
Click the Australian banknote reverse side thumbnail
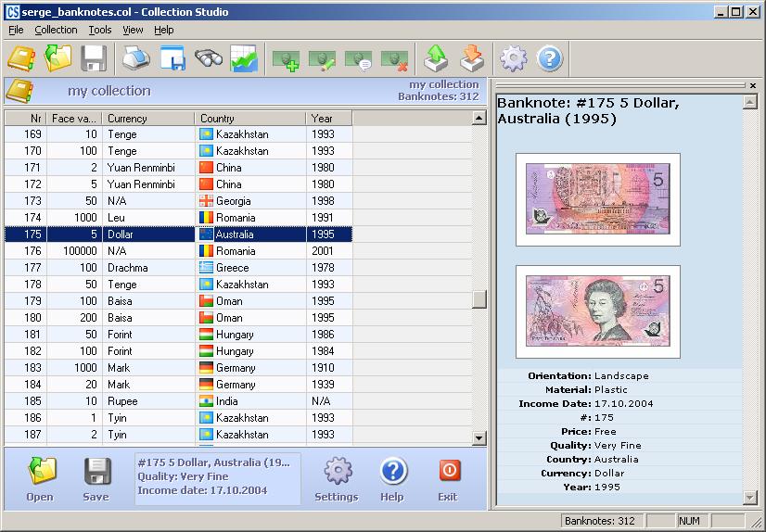pos(598,199)
